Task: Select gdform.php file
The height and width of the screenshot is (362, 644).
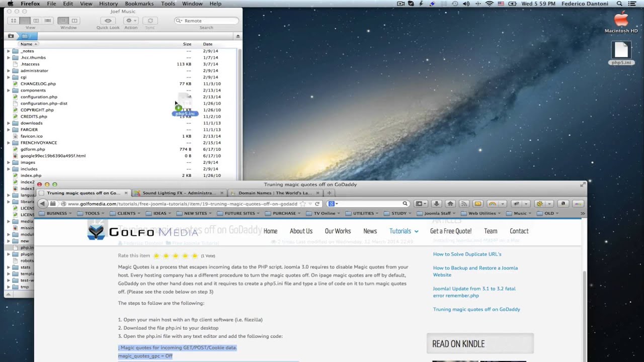Action: point(121,149)
